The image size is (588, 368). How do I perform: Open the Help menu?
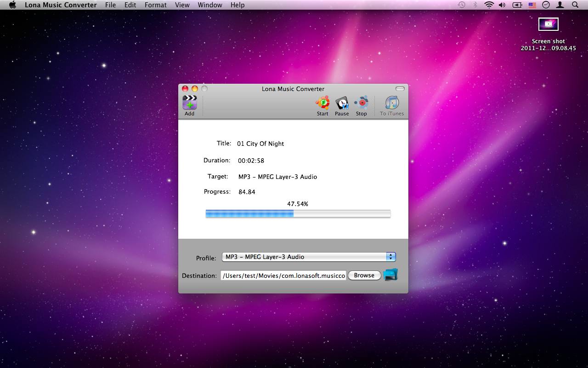click(x=237, y=5)
